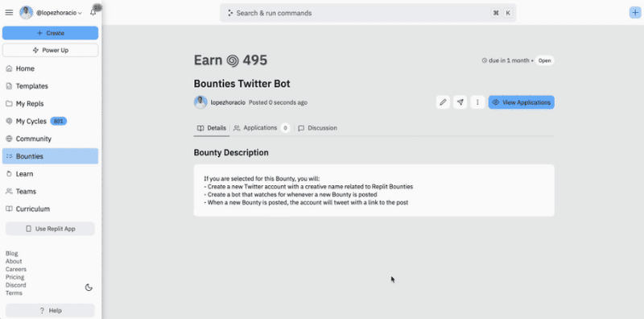Screen dimensions: 644x319
Task: Switch to the Applications tab
Action: click(x=262, y=128)
